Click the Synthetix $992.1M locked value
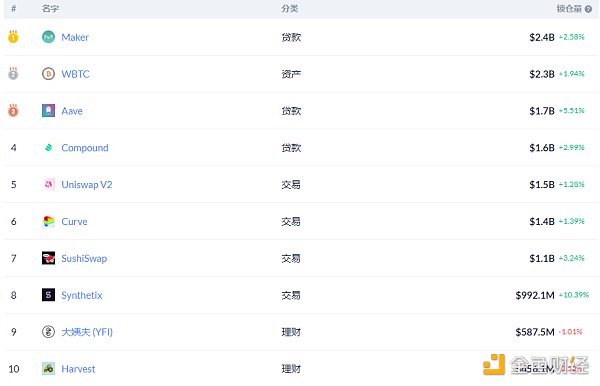 click(x=535, y=295)
